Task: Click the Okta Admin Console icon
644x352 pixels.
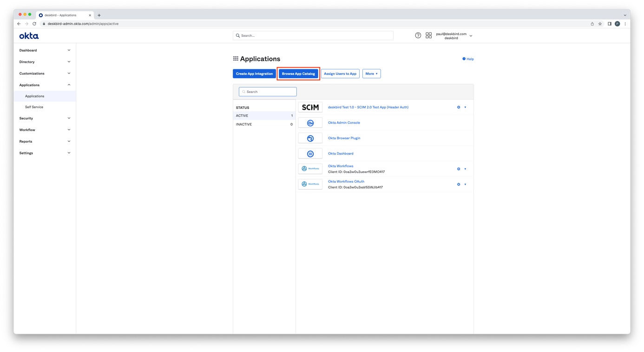Action: 310,123
